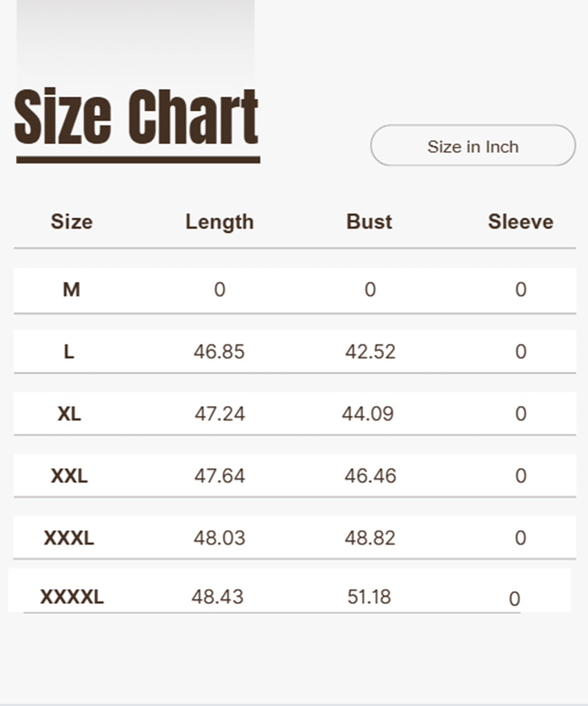Click the 48.03 length measurement
Image resolution: width=588 pixels, height=706 pixels.
tap(219, 538)
